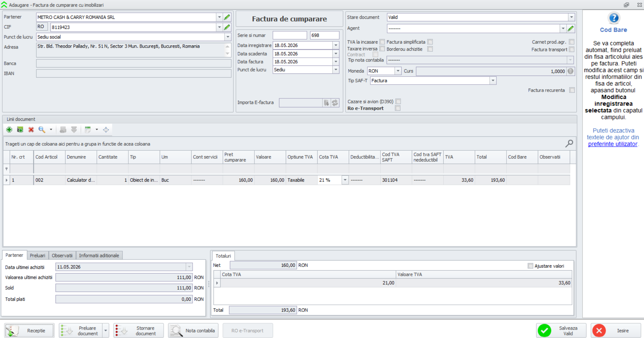Open the magnifier search tool in the lines toolbar
This screenshot has width=644, height=338.
tap(42, 130)
